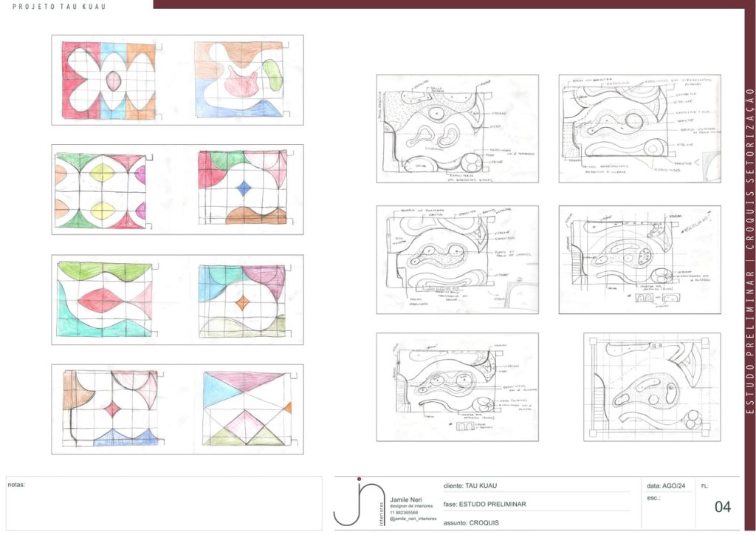Select the sketch with blue center diamond
Screen dimensions: 756x535
[x=243, y=188]
